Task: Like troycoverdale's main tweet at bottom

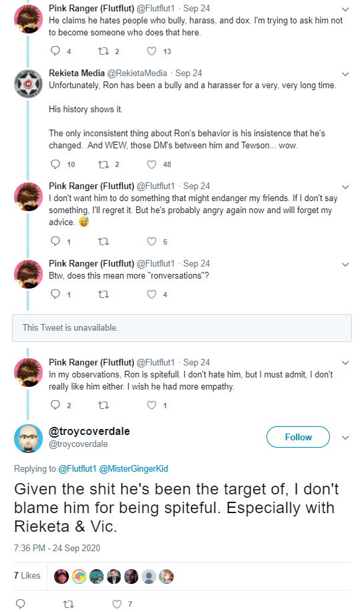Action: point(117,604)
